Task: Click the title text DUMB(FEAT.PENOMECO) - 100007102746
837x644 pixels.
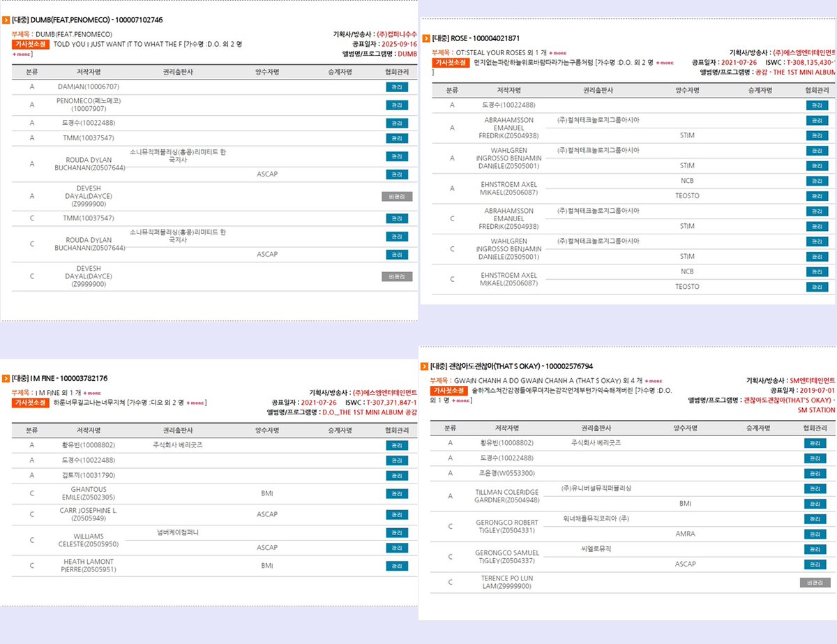Action: [x=88, y=20]
